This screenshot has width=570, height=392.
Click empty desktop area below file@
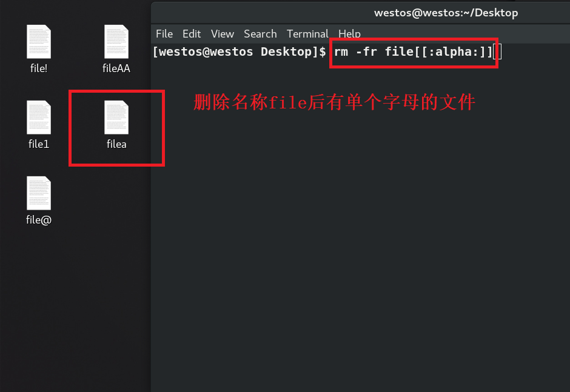pyautogui.click(x=73, y=309)
